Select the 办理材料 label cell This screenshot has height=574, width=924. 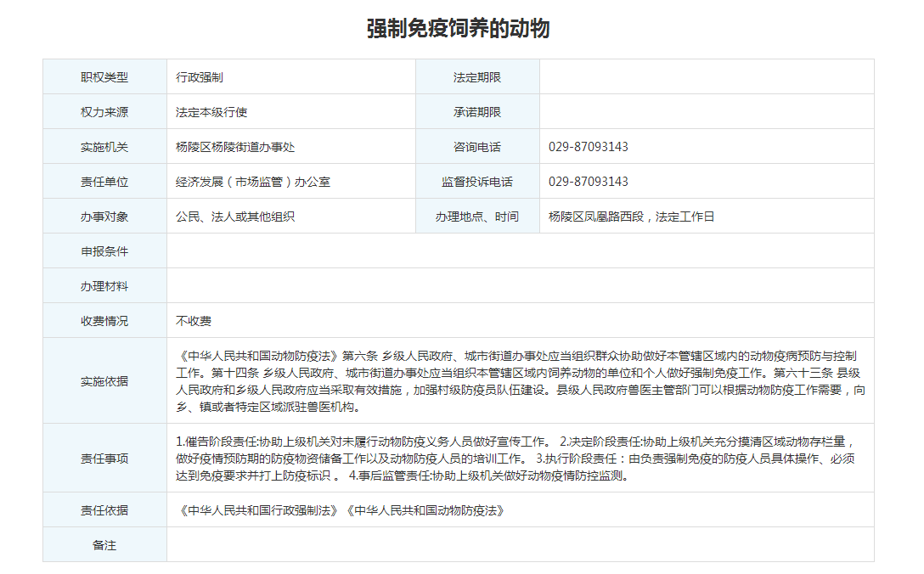click(104, 286)
